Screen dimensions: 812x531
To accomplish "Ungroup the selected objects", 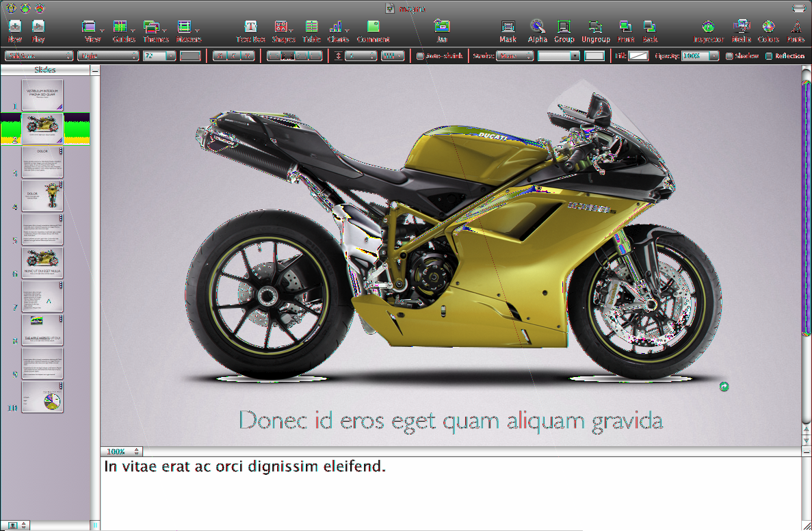I will [x=596, y=31].
